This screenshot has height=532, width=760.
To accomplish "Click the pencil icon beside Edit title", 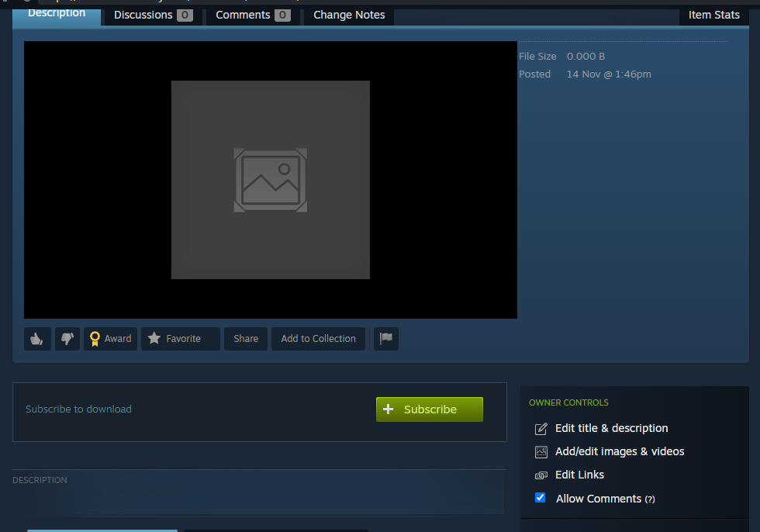I will coord(541,429).
